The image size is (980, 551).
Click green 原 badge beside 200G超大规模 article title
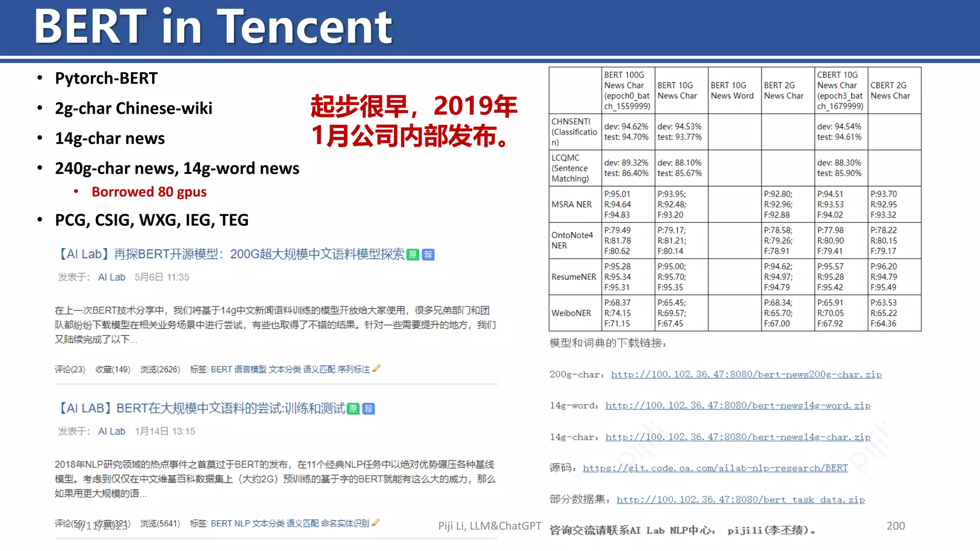[412, 254]
